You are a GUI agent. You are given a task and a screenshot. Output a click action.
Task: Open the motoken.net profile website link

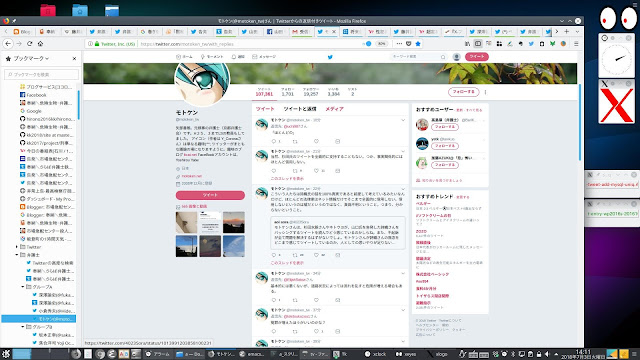point(191,176)
